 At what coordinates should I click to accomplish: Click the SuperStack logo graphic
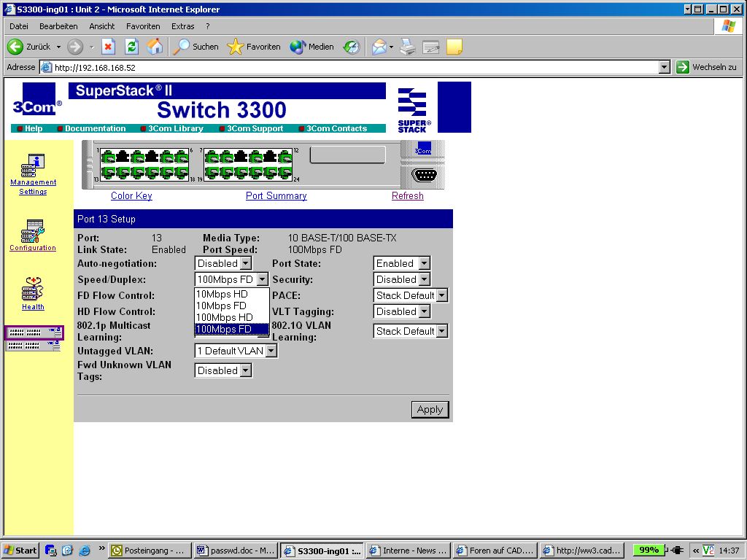coord(414,109)
